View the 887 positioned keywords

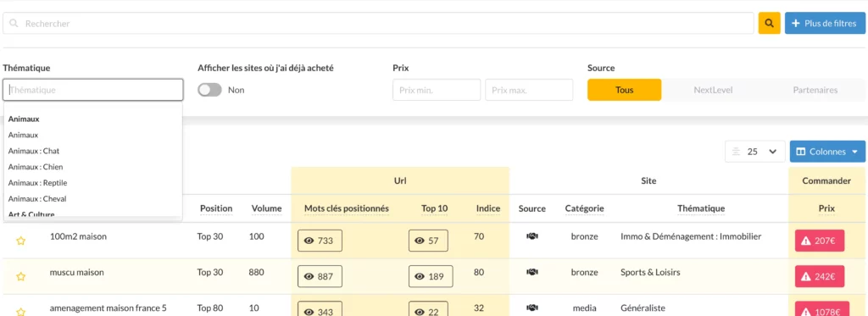pyautogui.click(x=320, y=276)
